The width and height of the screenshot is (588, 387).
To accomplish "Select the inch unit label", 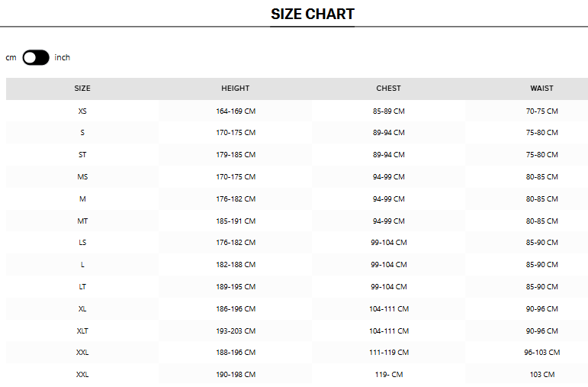I will (63, 57).
